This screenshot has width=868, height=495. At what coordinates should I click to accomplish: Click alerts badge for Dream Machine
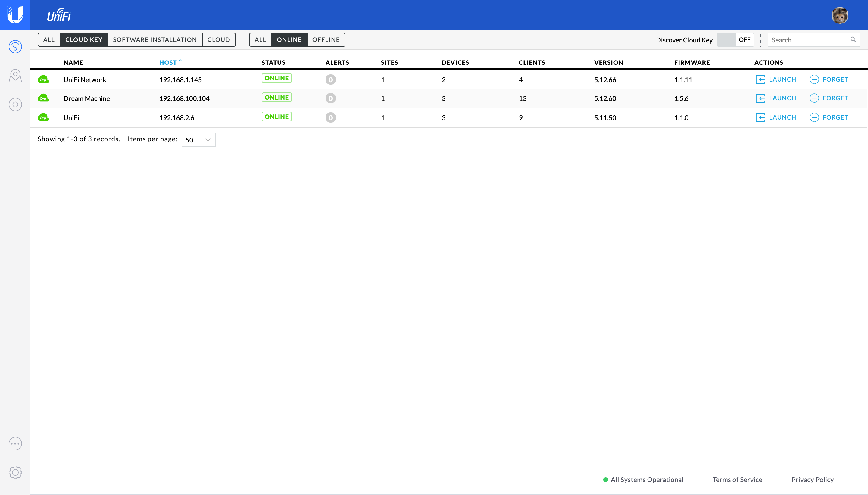click(x=330, y=98)
